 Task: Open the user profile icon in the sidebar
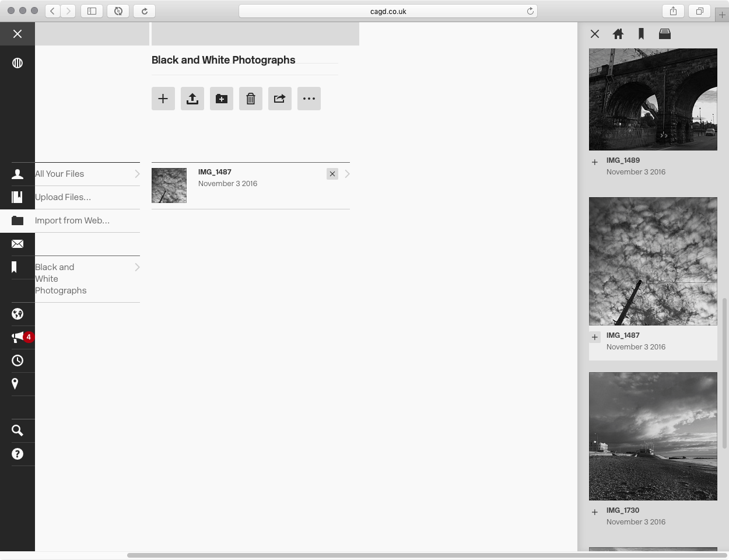(17, 174)
